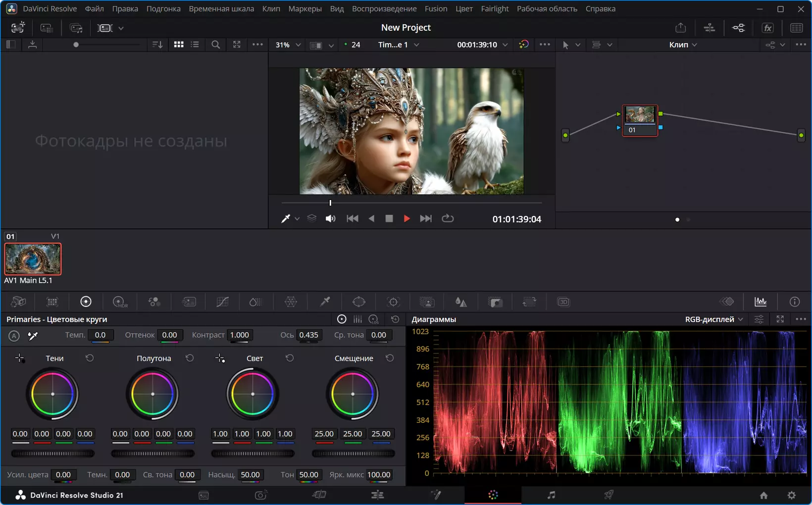This screenshot has height=505, width=812.
Task: Open the Camera Raw palette
Action: point(18,302)
